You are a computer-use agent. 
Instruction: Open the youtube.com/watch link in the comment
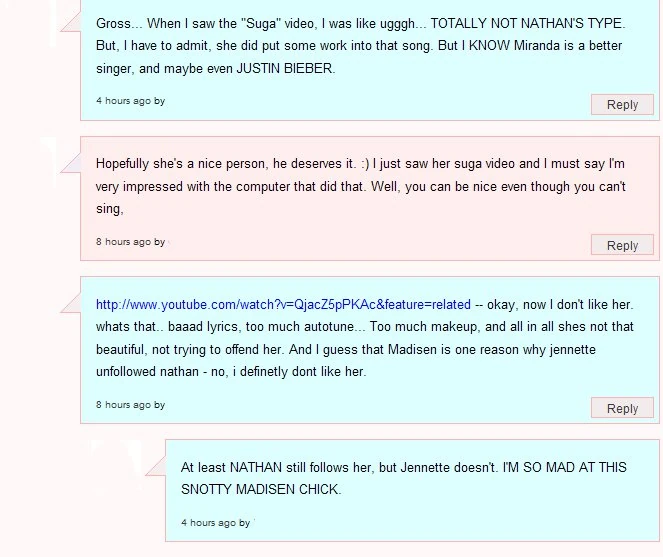click(283, 304)
